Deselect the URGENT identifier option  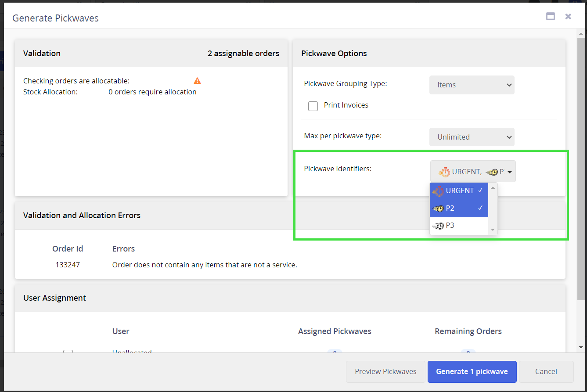point(459,191)
